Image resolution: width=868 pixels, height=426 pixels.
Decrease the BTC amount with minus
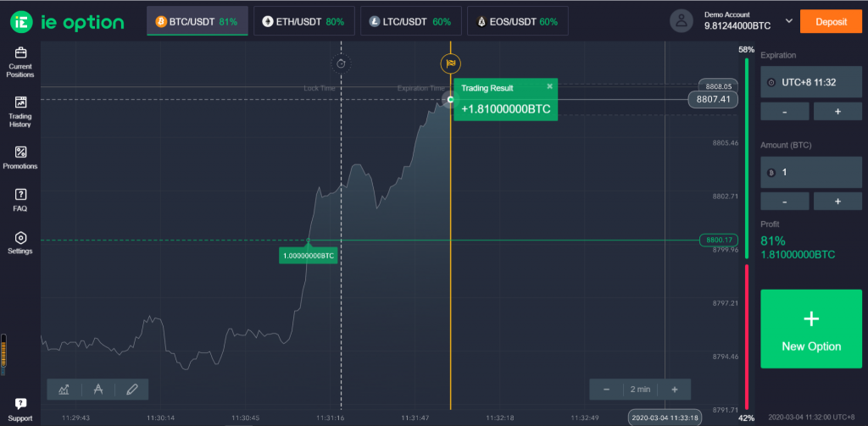pyautogui.click(x=784, y=201)
